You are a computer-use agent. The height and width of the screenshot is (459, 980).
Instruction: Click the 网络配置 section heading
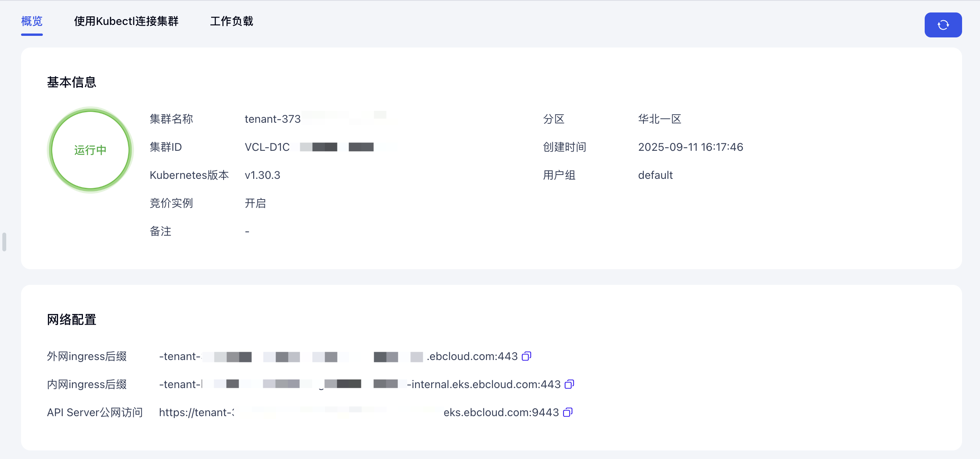coord(72,320)
